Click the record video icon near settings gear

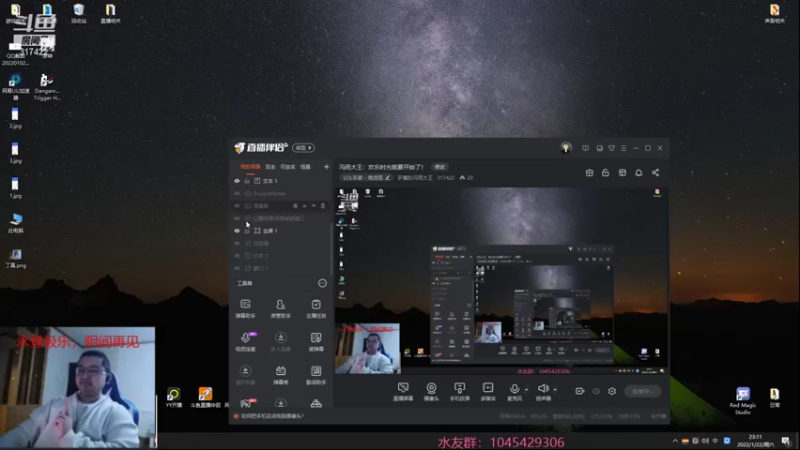coord(580,391)
